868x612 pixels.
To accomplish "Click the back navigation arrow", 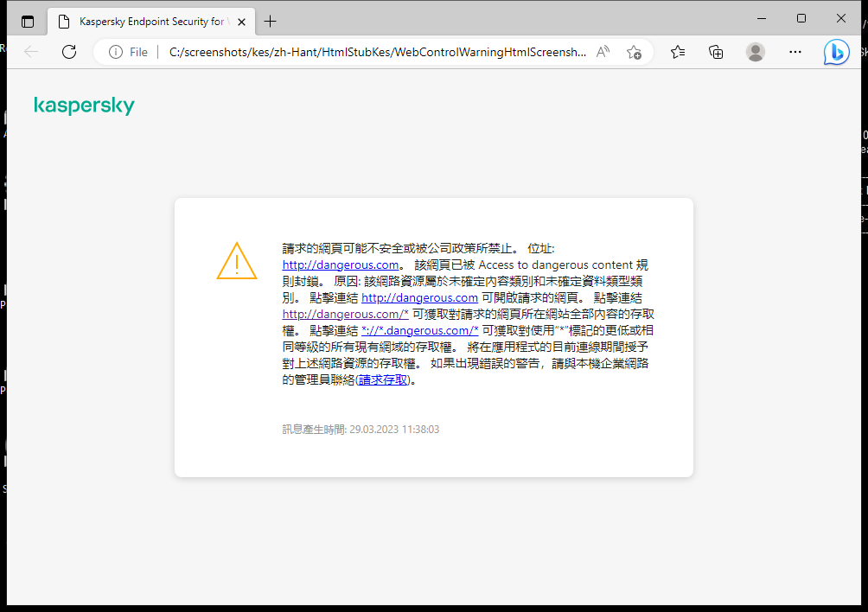I will (x=31, y=52).
